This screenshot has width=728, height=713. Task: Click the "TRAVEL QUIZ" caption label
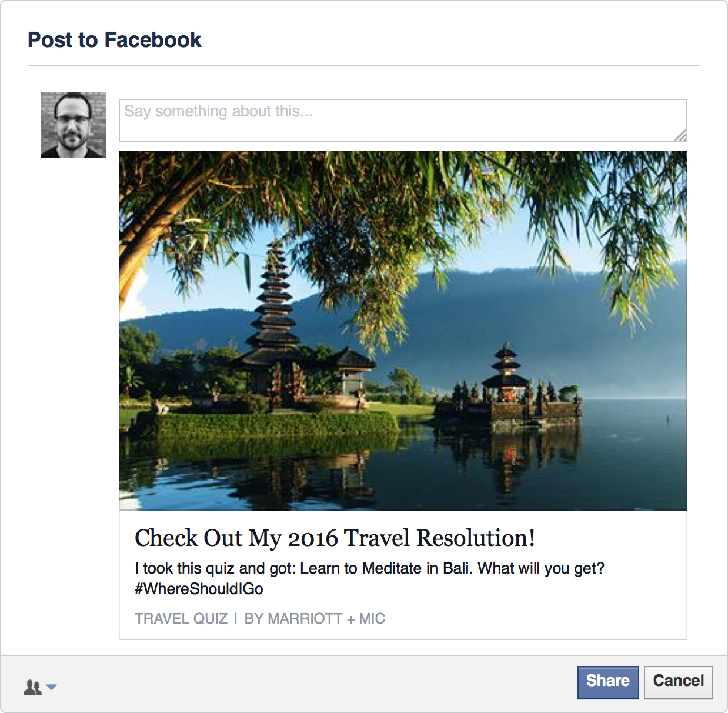point(181,619)
